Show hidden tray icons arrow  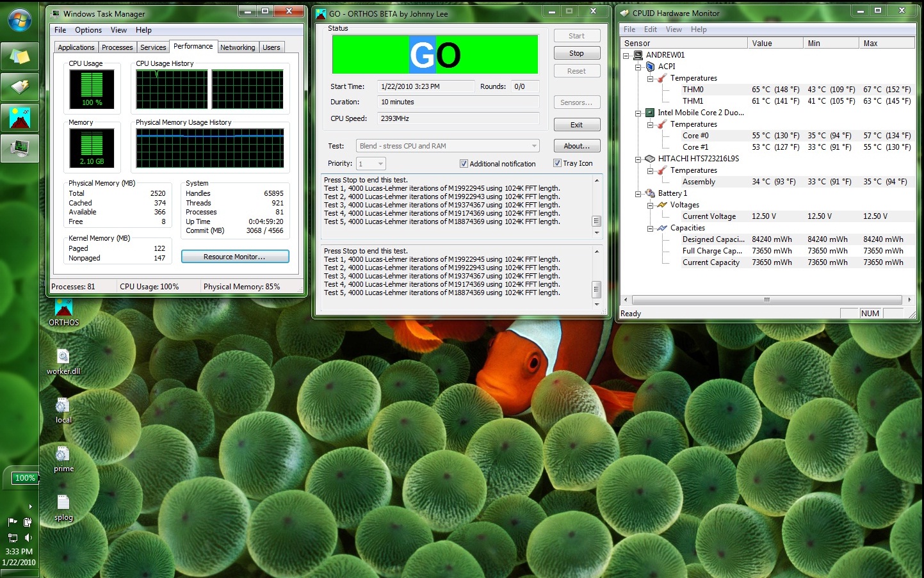[x=31, y=506]
